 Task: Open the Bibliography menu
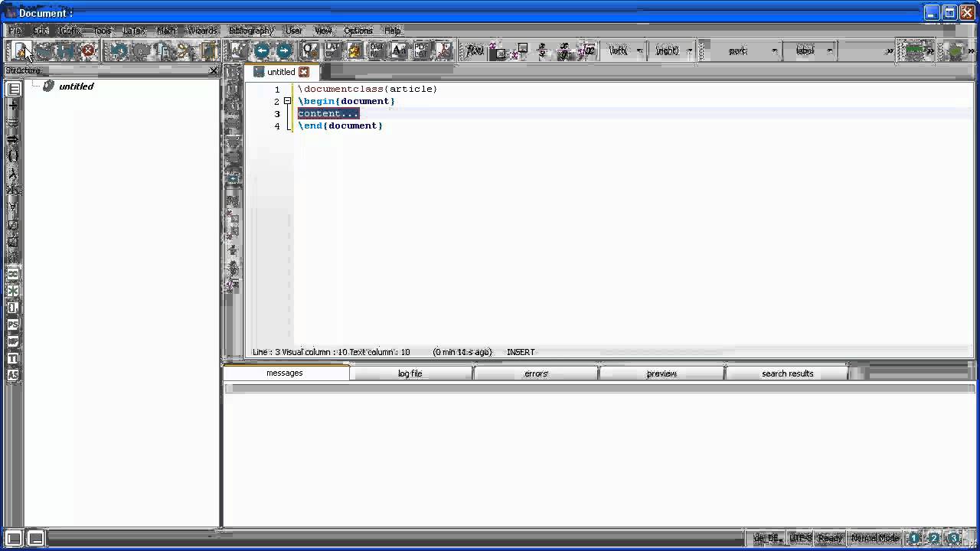pos(251,31)
